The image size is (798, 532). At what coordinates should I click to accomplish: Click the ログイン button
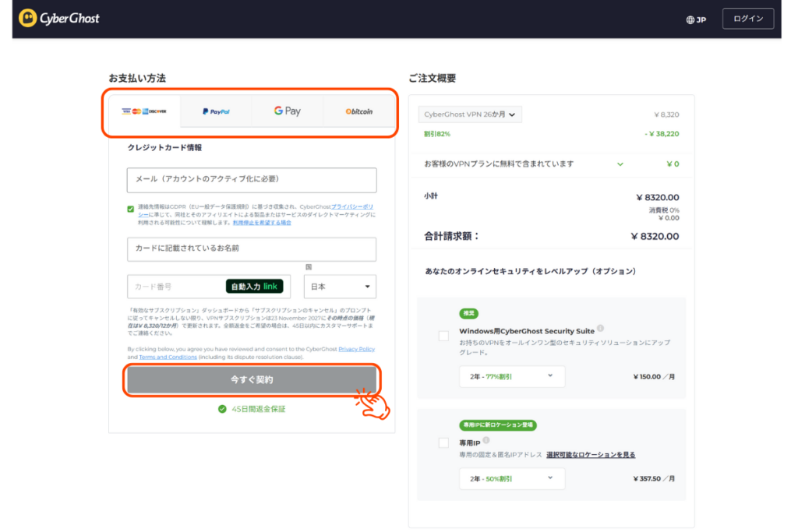[747, 19]
